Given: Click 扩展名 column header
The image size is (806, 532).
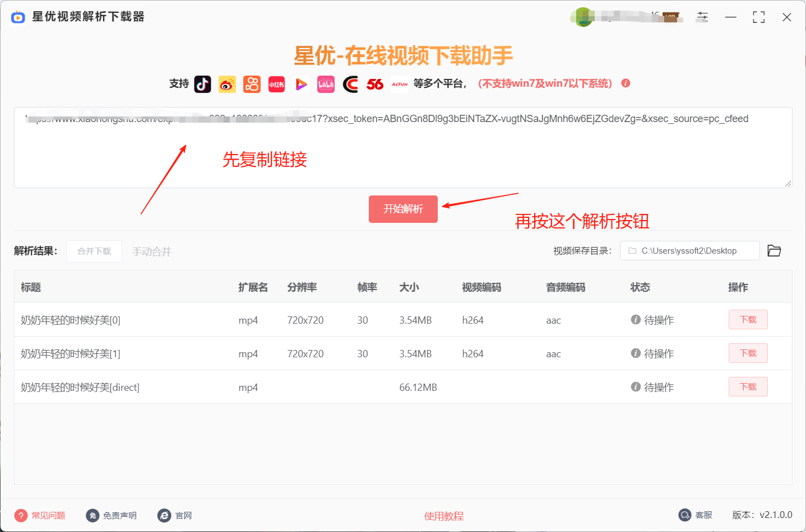Looking at the screenshot, I should [253, 287].
